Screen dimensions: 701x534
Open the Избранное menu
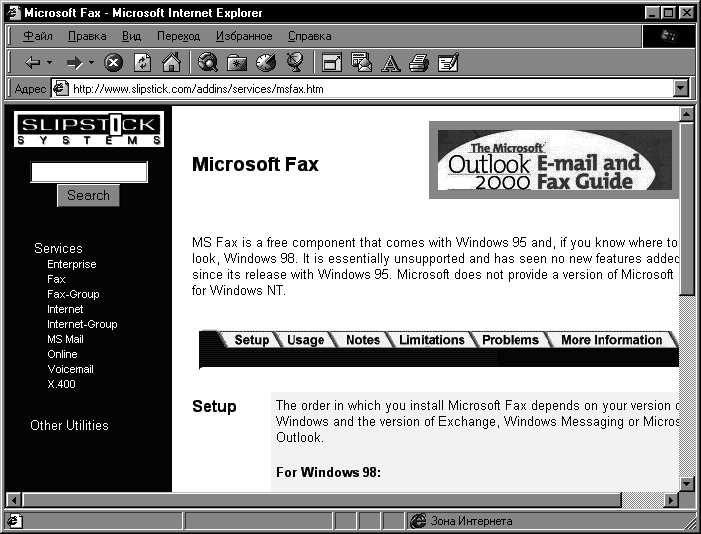244,36
